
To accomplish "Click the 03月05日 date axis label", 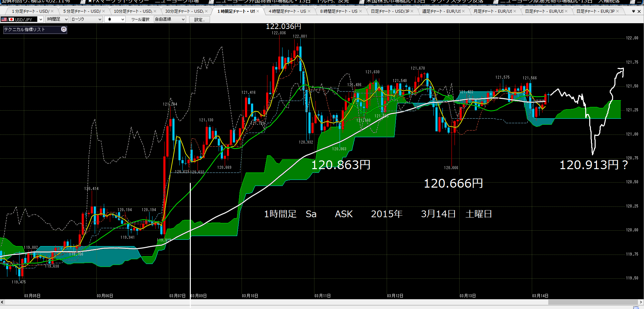I will click(x=32, y=296).
